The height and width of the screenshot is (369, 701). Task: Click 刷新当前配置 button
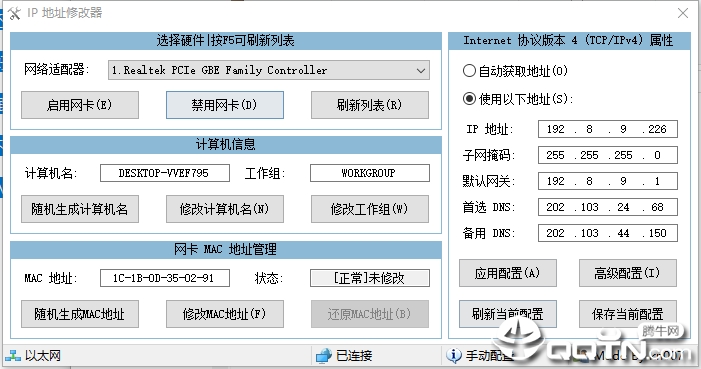tap(508, 314)
